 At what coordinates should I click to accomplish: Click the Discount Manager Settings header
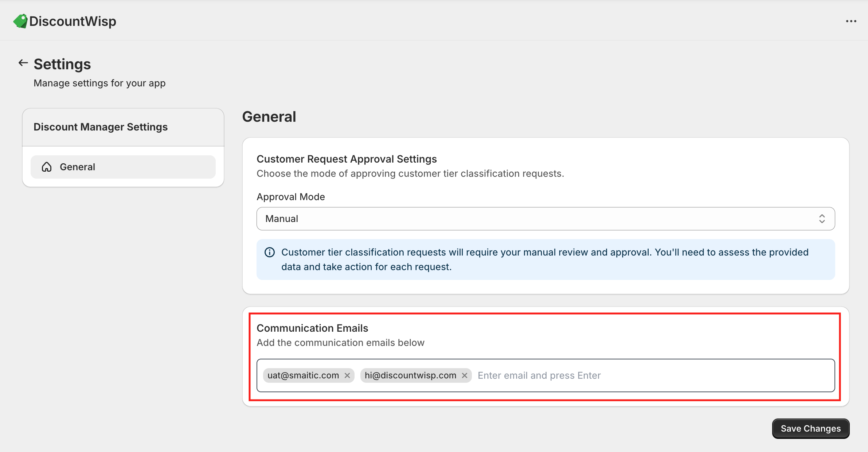(x=101, y=127)
